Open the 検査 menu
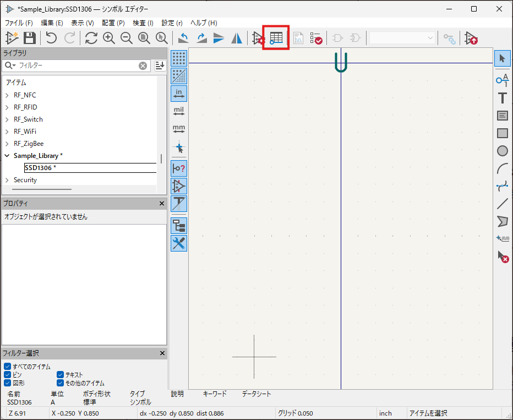The height and width of the screenshot is (420, 513). click(143, 23)
